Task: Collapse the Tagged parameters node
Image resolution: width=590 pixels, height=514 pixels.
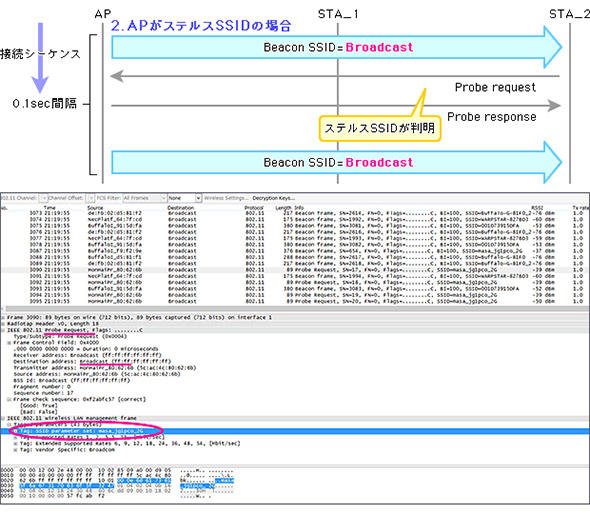Action: pos(9,424)
